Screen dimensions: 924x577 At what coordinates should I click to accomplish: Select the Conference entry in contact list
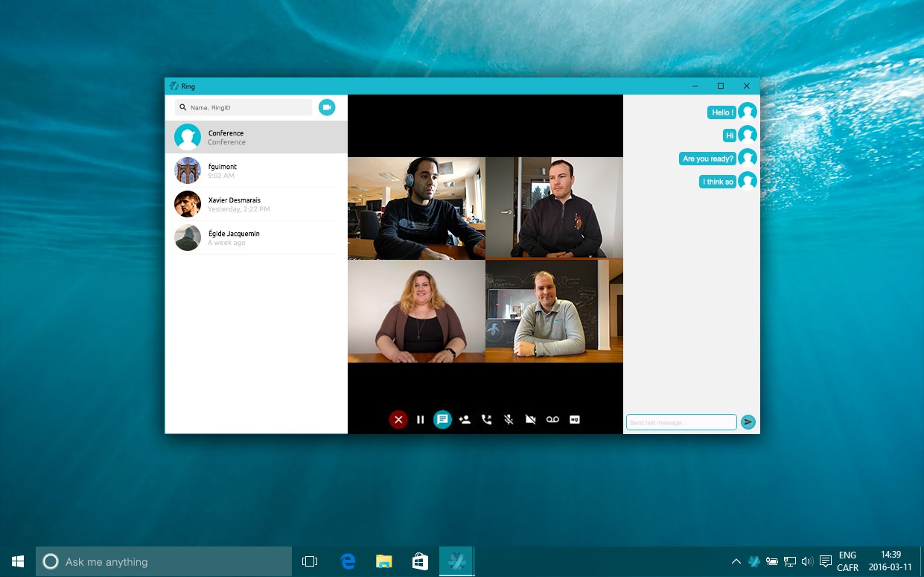(x=256, y=137)
